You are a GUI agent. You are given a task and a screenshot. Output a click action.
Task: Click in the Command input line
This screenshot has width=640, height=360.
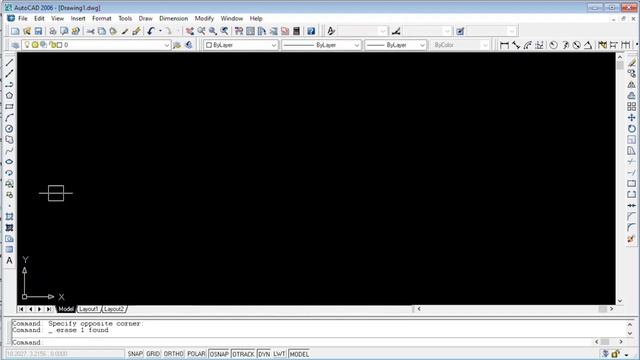(302, 342)
